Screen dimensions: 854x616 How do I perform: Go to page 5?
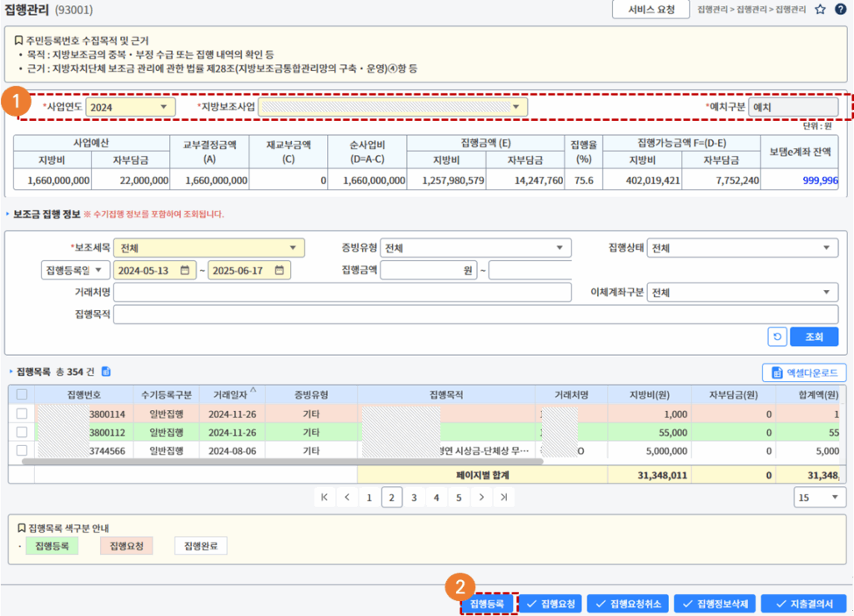click(x=460, y=498)
